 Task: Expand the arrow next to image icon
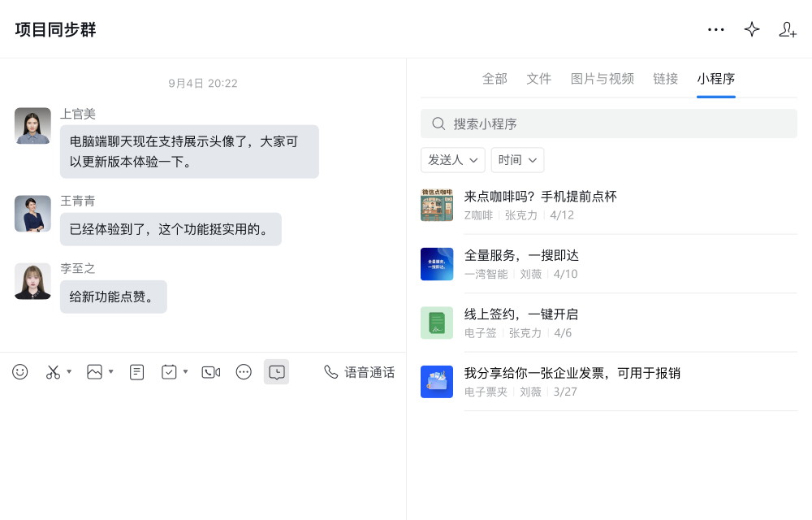click(110, 371)
